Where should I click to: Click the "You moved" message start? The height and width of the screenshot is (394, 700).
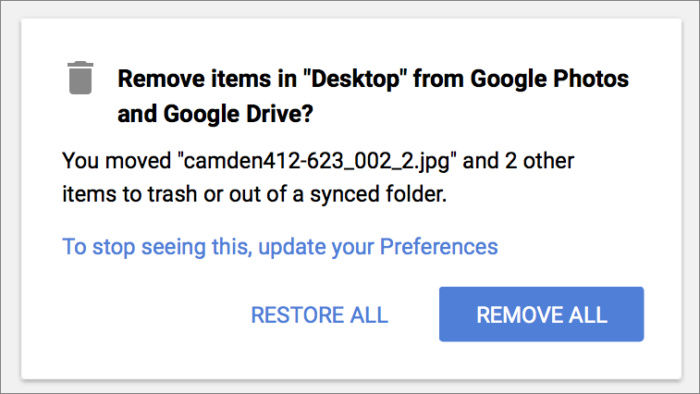(117, 161)
